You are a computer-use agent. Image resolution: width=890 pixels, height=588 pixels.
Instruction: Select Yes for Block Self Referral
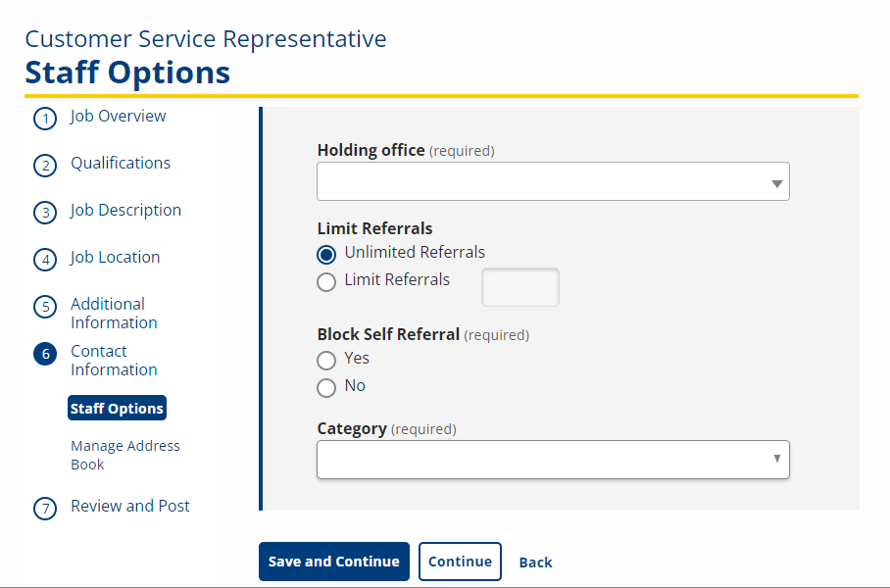pos(326,361)
